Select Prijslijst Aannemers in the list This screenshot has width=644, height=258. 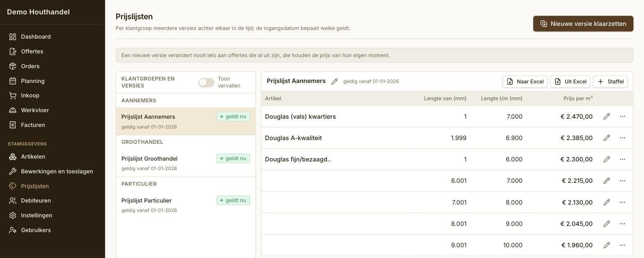tap(186, 121)
